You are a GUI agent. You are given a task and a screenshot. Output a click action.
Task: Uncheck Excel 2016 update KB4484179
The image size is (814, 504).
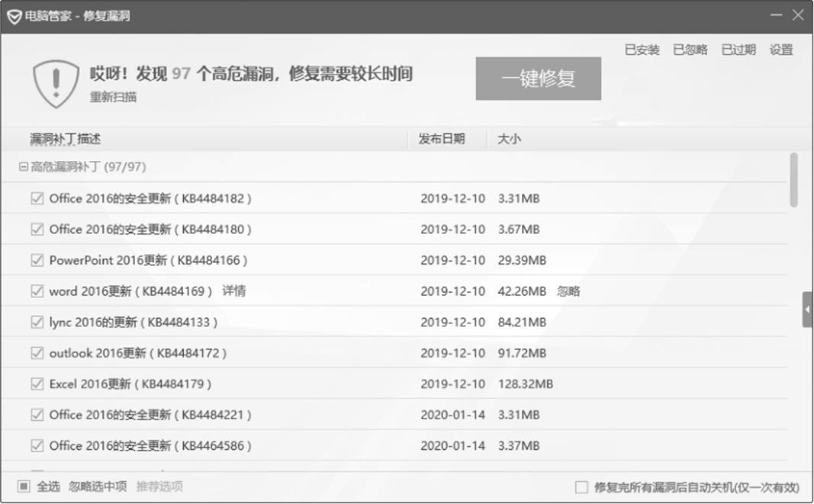[x=37, y=384]
